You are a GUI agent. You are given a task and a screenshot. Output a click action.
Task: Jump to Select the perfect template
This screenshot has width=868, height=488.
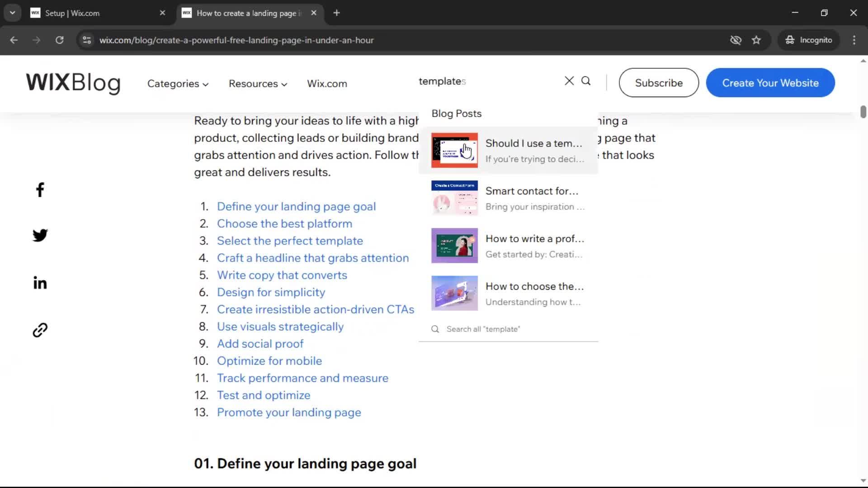click(290, 241)
